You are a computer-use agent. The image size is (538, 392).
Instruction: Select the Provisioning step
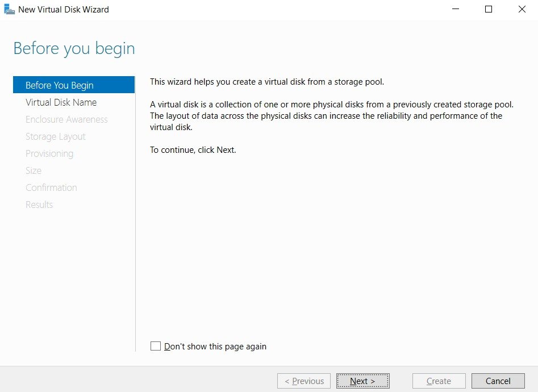point(49,153)
